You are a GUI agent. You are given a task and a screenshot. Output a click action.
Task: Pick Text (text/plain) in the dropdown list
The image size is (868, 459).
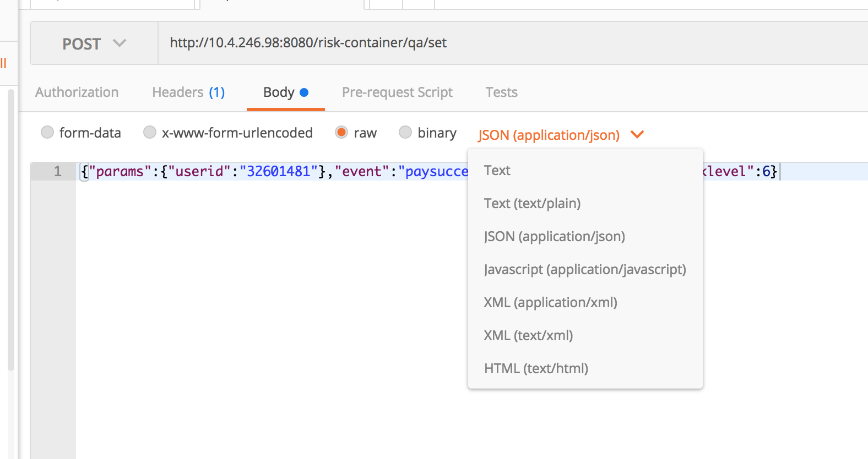pos(532,204)
